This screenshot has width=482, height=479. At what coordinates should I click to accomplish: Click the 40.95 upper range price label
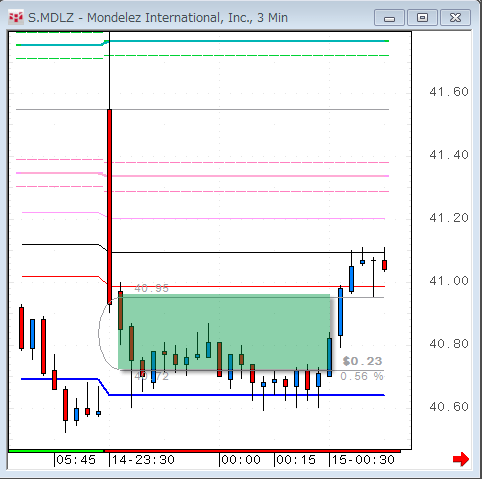point(151,288)
